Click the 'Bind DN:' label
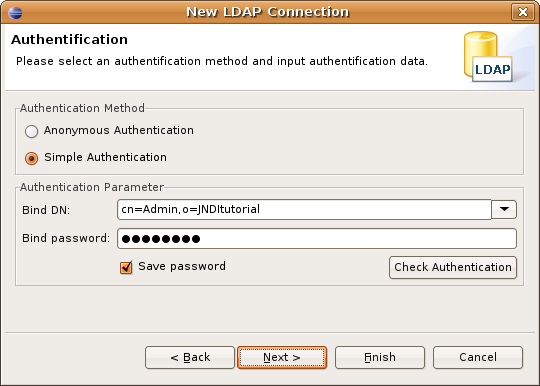The width and height of the screenshot is (540, 386). coord(46,210)
